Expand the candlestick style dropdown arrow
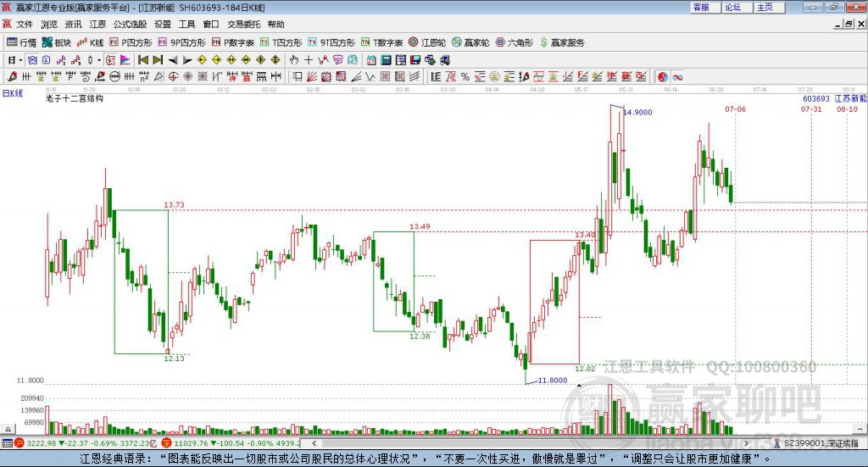 click(x=99, y=60)
